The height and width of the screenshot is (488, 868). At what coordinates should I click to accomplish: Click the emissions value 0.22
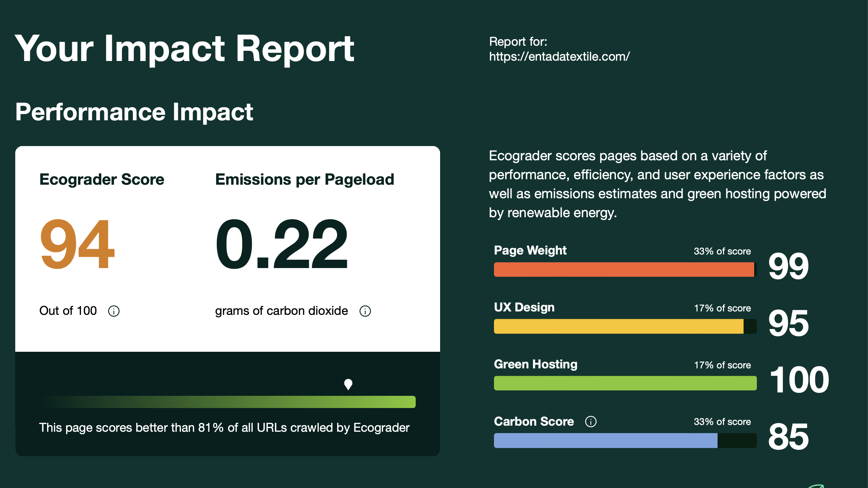[x=282, y=244]
